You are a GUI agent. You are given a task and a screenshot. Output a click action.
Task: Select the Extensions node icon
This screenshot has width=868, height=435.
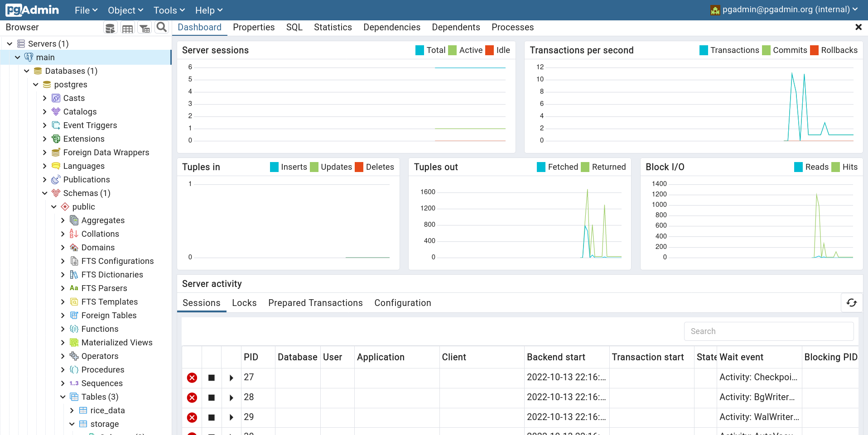(56, 139)
